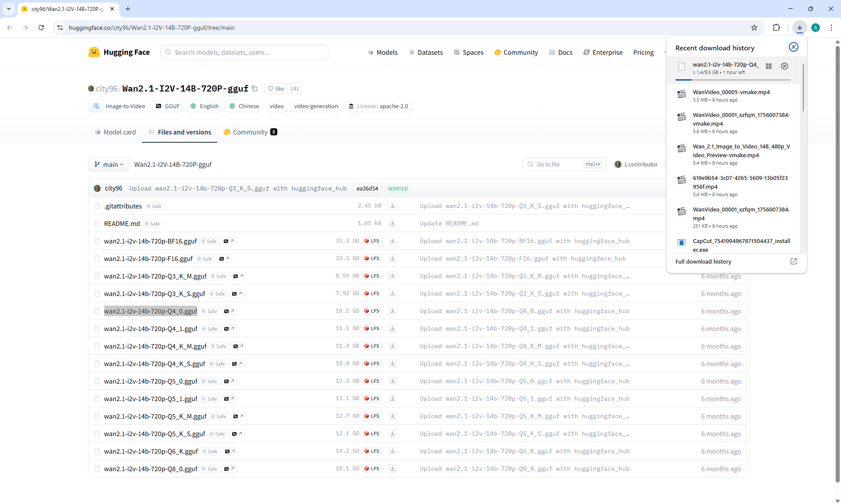Open full download history in a new tab

793,261
